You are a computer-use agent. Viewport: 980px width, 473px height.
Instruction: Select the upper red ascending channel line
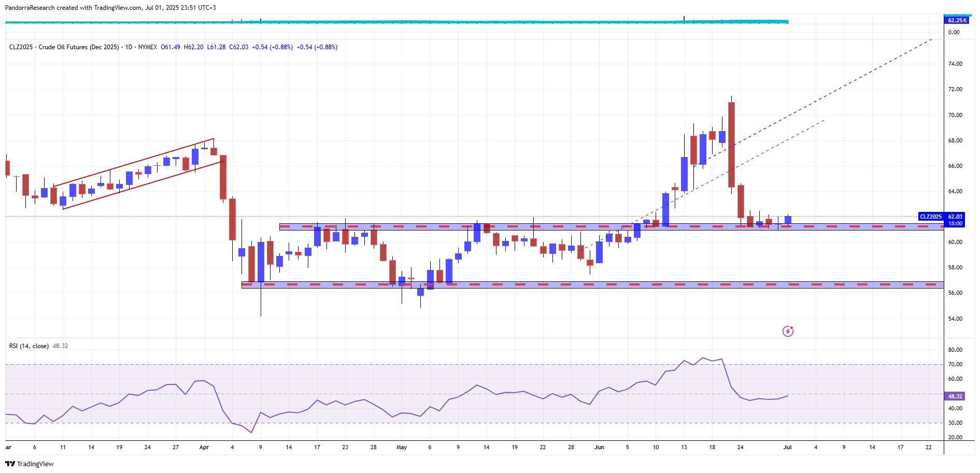[x=134, y=162]
